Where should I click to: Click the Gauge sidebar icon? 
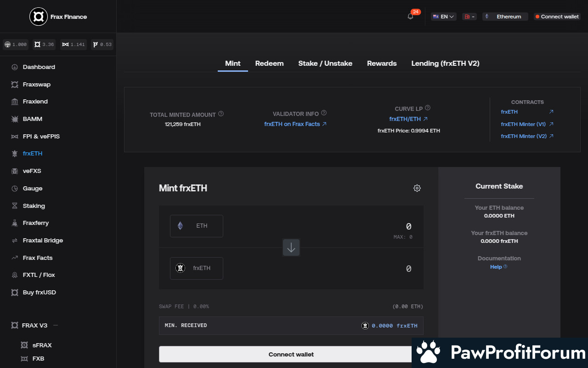tap(15, 189)
